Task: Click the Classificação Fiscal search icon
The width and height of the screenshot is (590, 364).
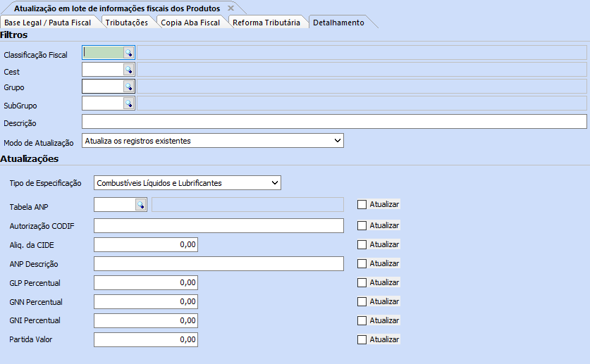Action: point(129,52)
